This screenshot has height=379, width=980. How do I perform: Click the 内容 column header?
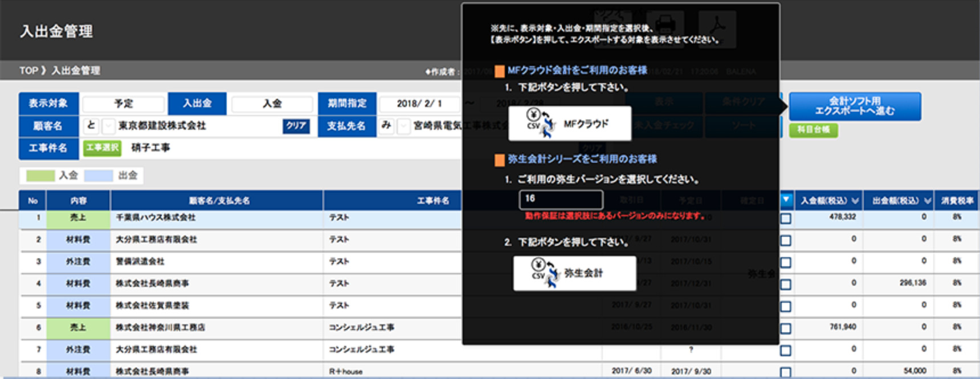(79, 201)
